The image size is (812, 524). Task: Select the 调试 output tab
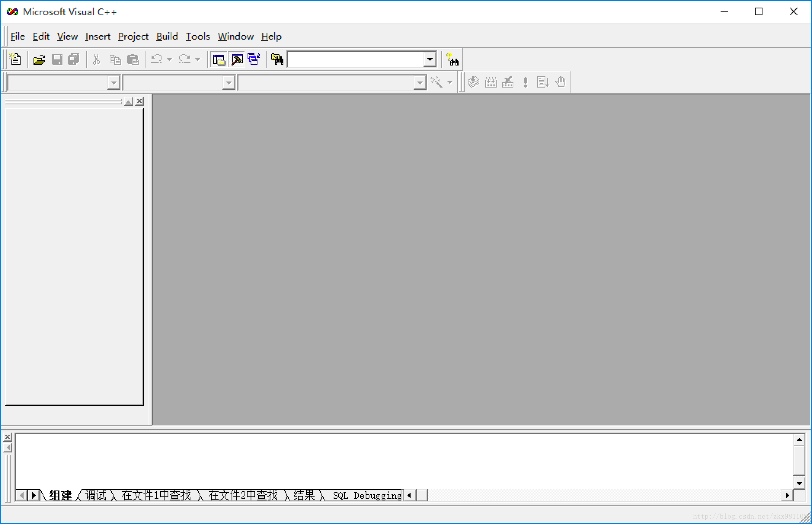tap(96, 495)
